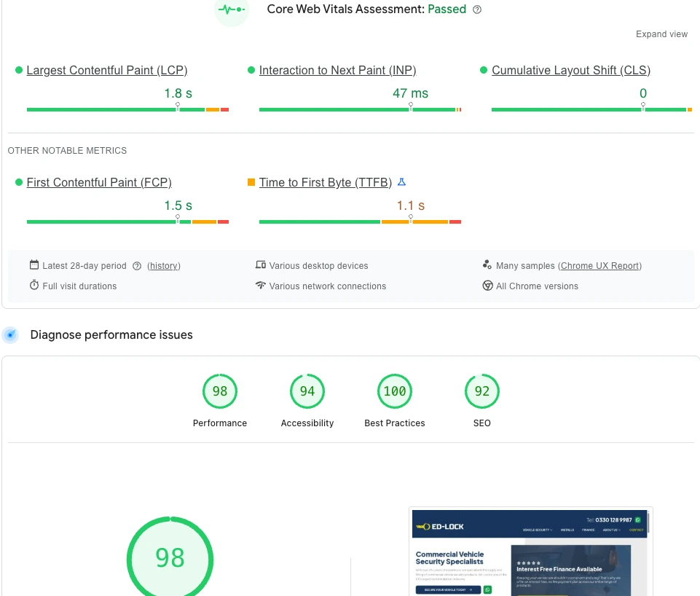The height and width of the screenshot is (596, 700).
Task: Click the calendar icon for 28-day period
Action: (34, 265)
